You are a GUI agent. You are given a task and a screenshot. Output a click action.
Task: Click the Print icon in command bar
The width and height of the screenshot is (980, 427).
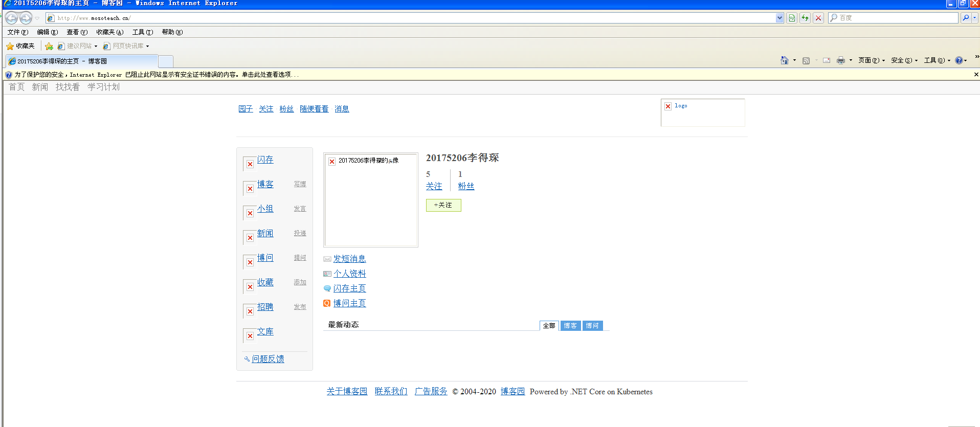click(840, 60)
